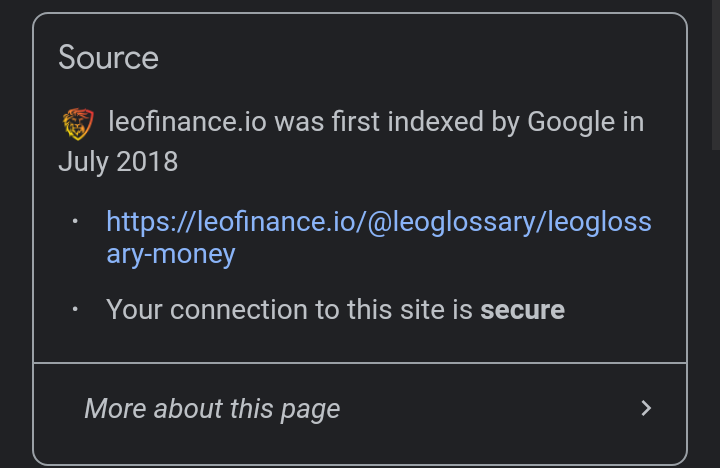Click the word leofinance.io beside the favicon
The image size is (720, 468).
pos(187,122)
